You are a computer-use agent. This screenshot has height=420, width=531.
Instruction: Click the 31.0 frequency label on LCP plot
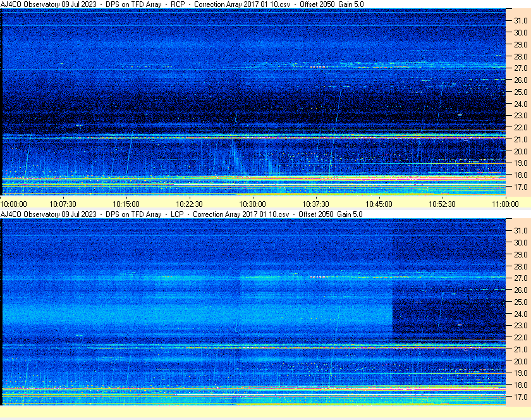tap(521, 230)
